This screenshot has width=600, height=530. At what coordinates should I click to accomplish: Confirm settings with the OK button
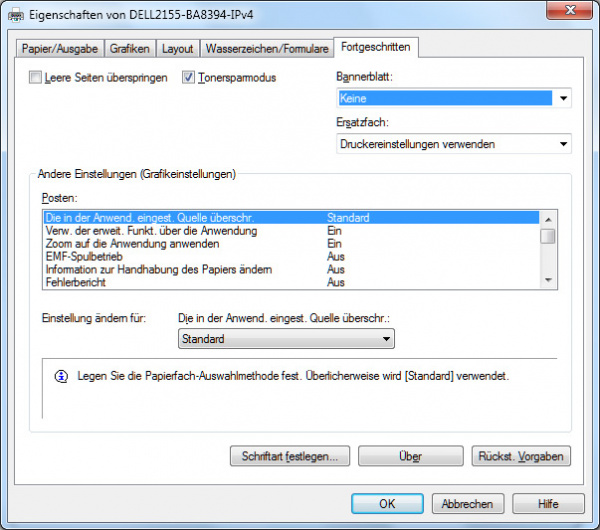click(x=387, y=504)
